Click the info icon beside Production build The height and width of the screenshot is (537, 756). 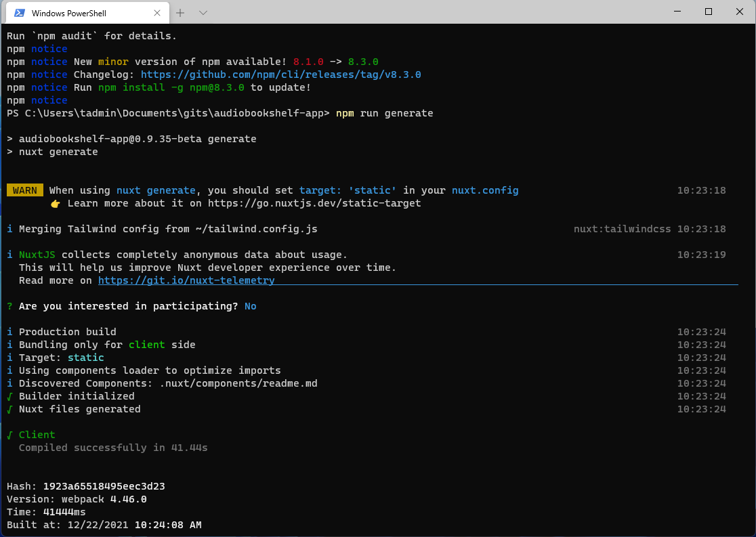point(9,332)
